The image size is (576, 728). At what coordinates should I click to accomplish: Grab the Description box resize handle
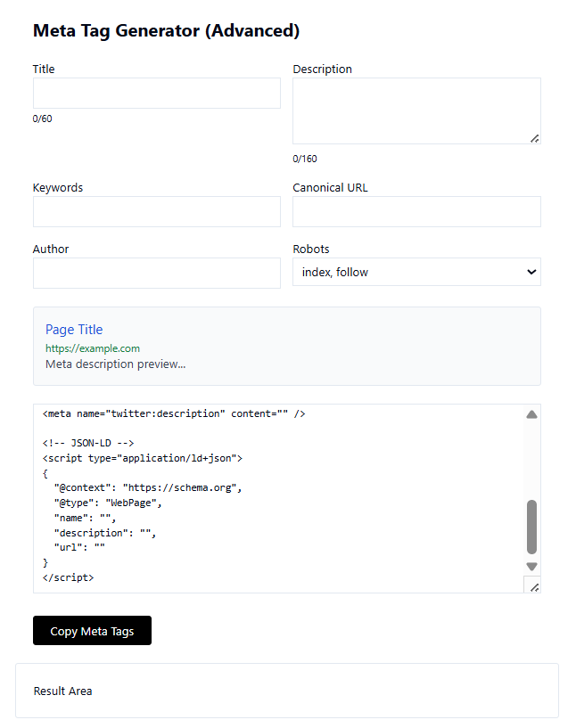pos(534,138)
